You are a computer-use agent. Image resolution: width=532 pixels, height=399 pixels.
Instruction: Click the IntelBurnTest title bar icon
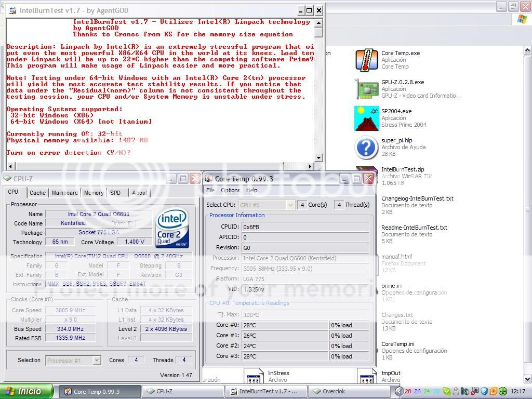tap(12, 10)
